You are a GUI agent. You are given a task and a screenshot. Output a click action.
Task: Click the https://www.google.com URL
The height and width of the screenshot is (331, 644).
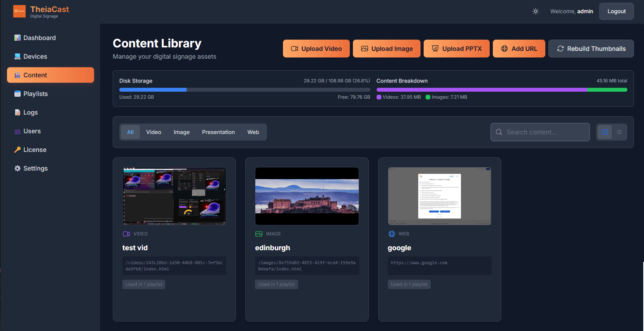[419, 263]
